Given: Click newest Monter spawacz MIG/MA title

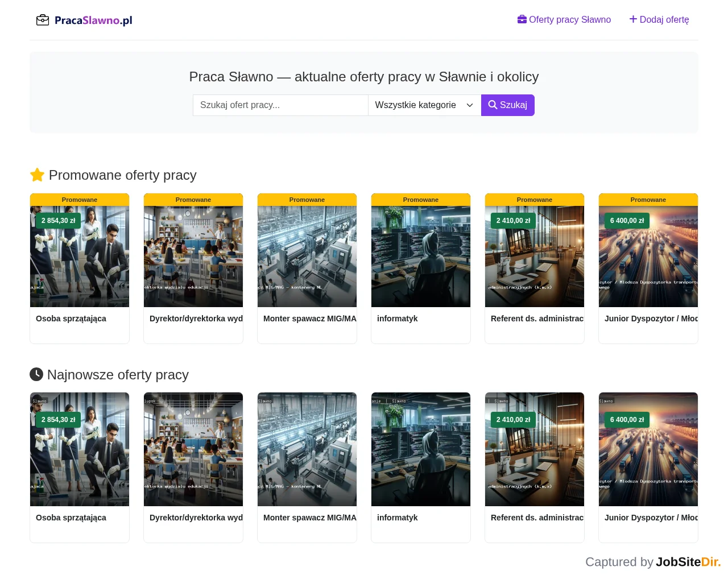Looking at the screenshot, I should coord(310,518).
